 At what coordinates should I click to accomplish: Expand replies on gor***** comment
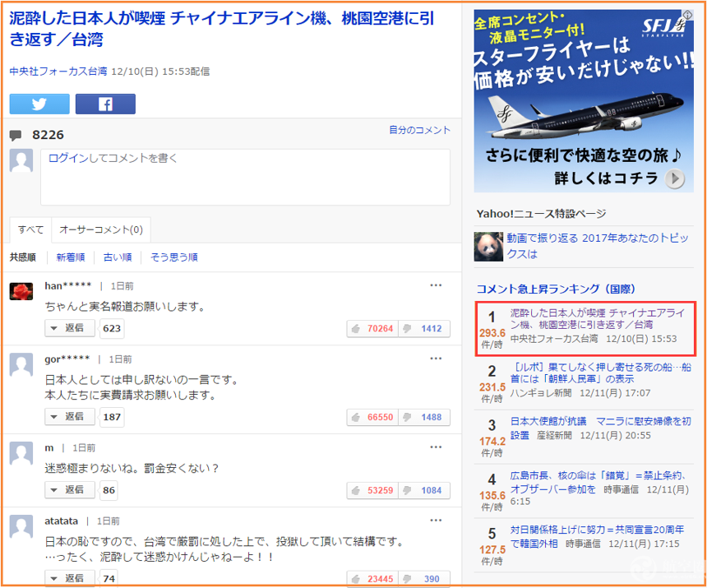tap(70, 416)
